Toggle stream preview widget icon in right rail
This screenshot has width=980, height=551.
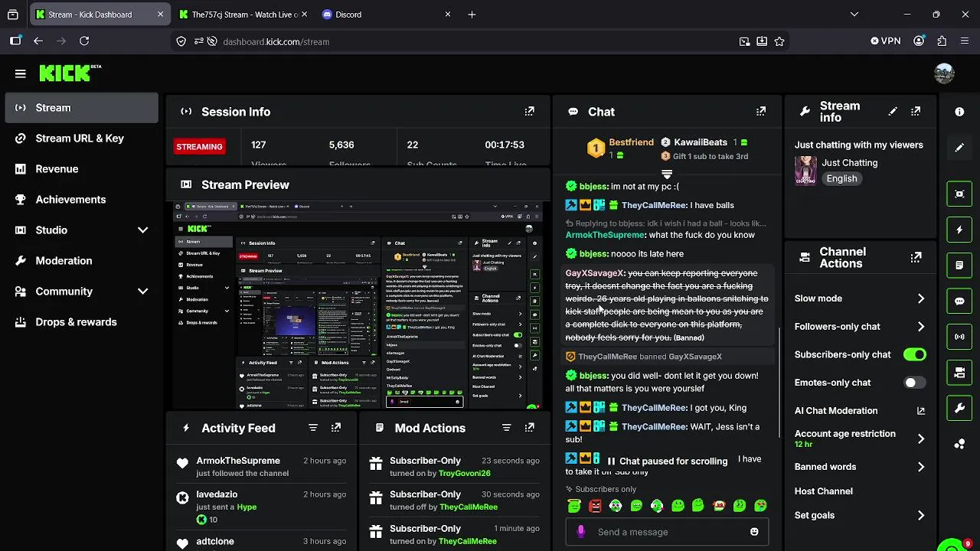click(959, 194)
